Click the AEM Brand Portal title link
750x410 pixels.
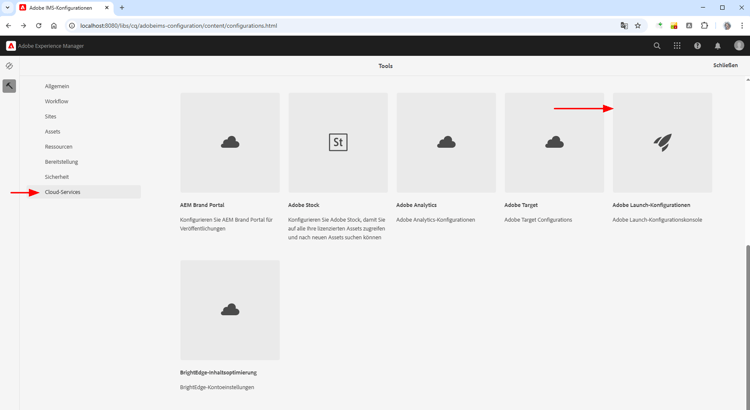point(202,205)
